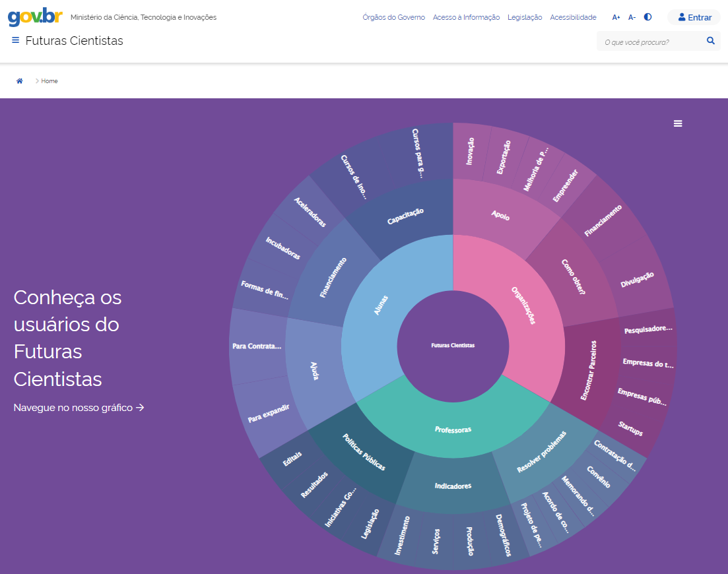Image resolution: width=728 pixels, height=574 pixels.
Task: Select the Indicadores segment
Action: pos(453,486)
